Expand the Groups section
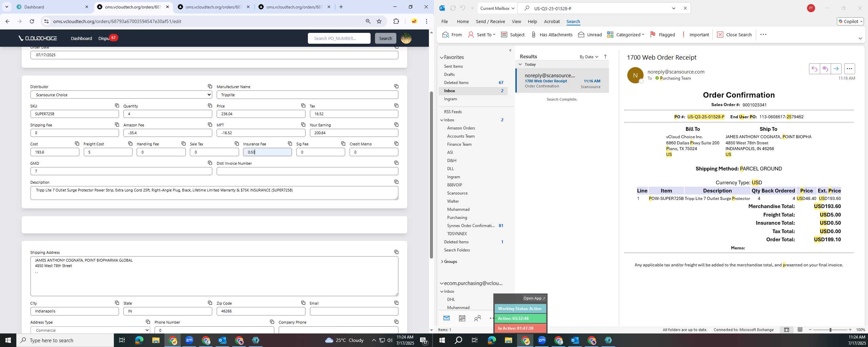The image size is (868, 347). tap(442, 262)
